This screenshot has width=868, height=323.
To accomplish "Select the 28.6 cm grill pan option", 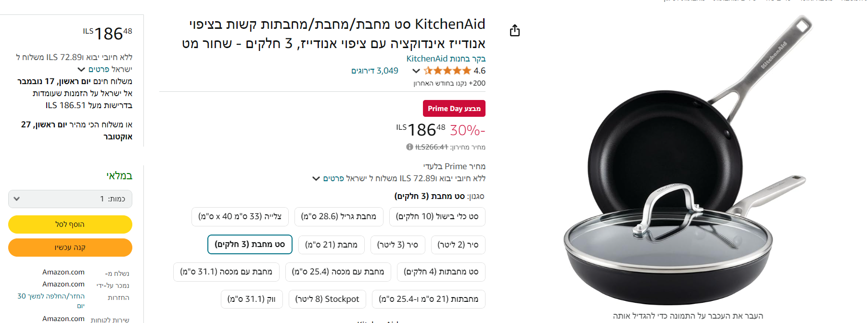I will click(x=339, y=217).
